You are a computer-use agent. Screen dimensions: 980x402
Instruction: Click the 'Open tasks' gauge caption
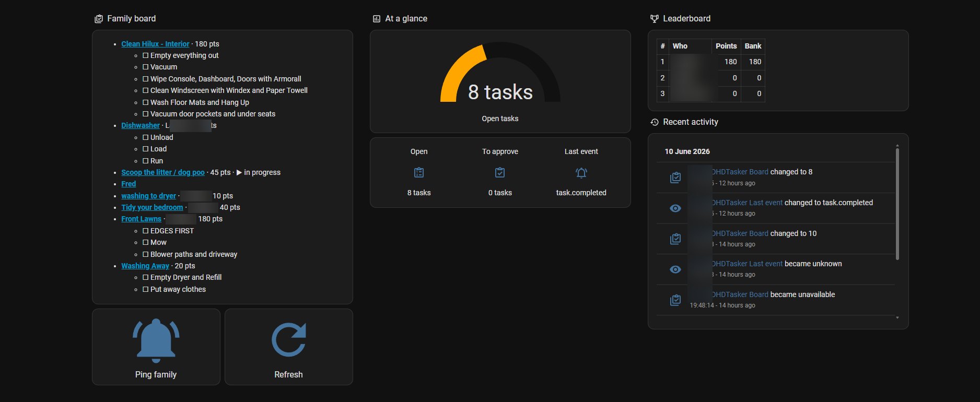[x=500, y=119]
